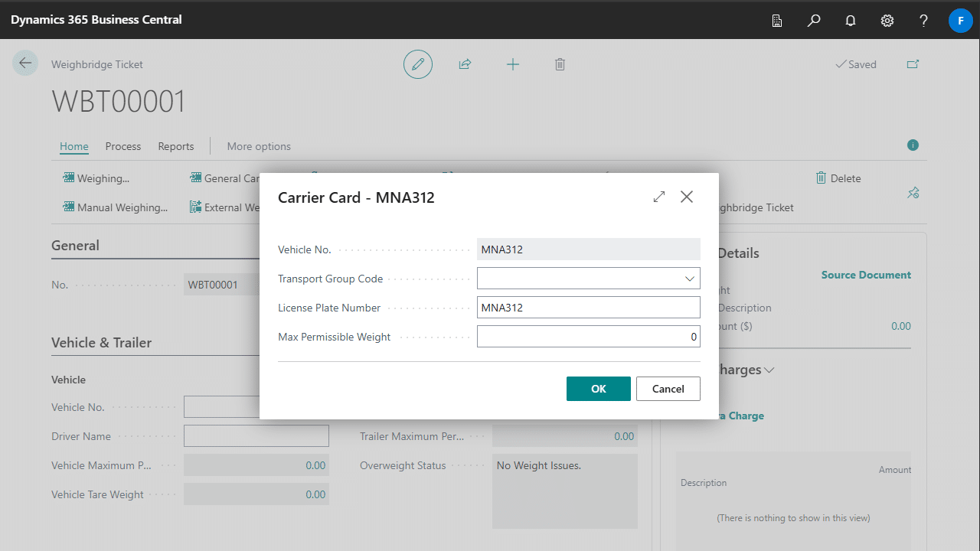Open the settings gear menu

click(887, 21)
